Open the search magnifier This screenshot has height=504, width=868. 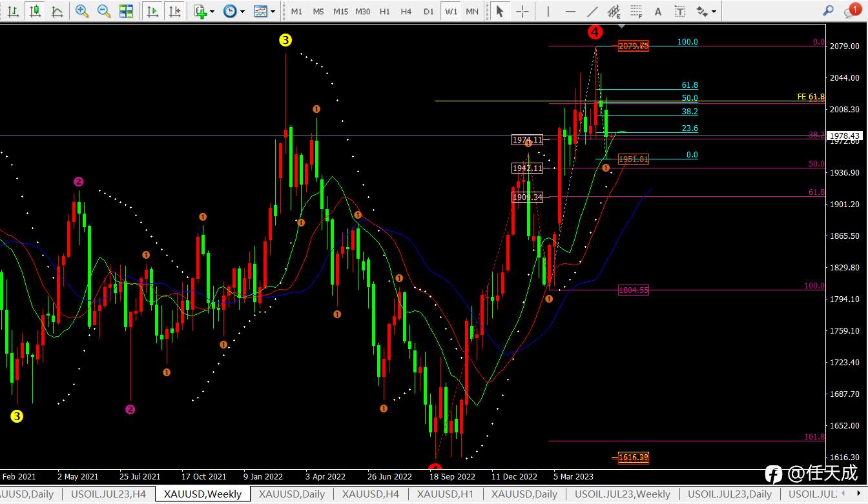[828, 11]
